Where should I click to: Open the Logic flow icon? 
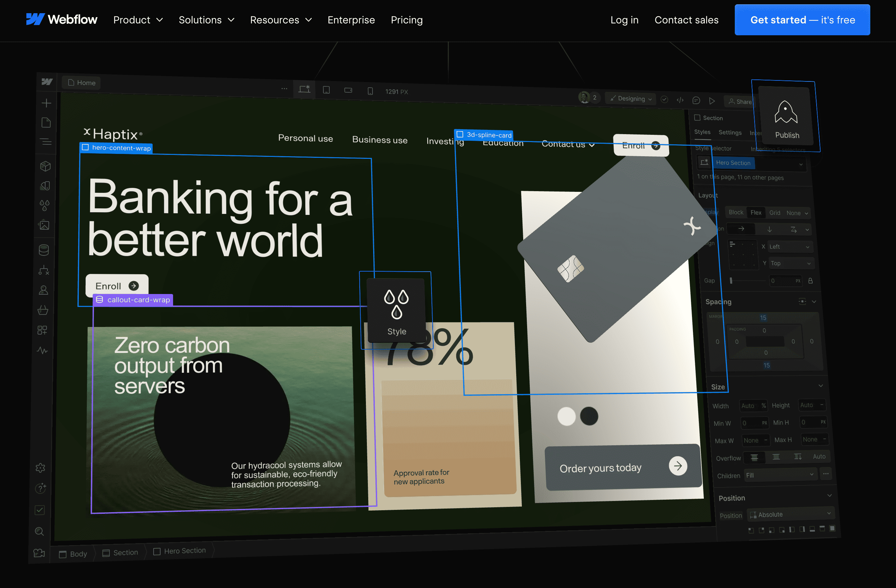tap(44, 270)
